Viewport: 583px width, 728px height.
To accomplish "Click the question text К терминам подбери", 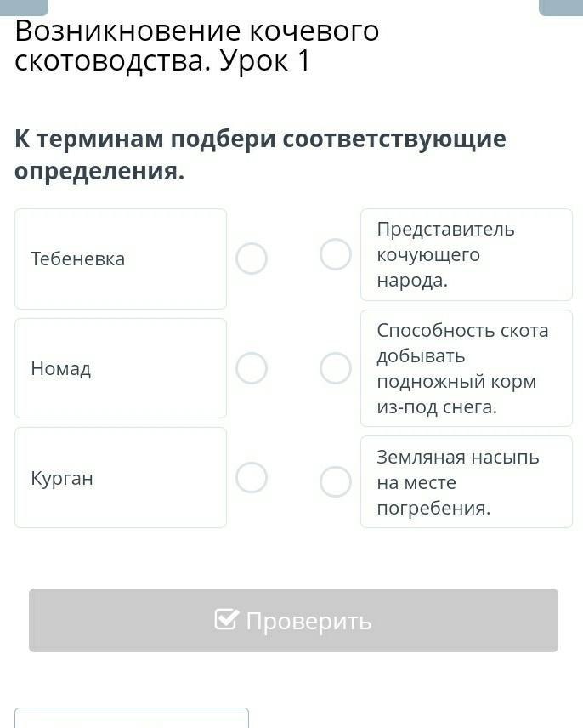I will [260, 154].
